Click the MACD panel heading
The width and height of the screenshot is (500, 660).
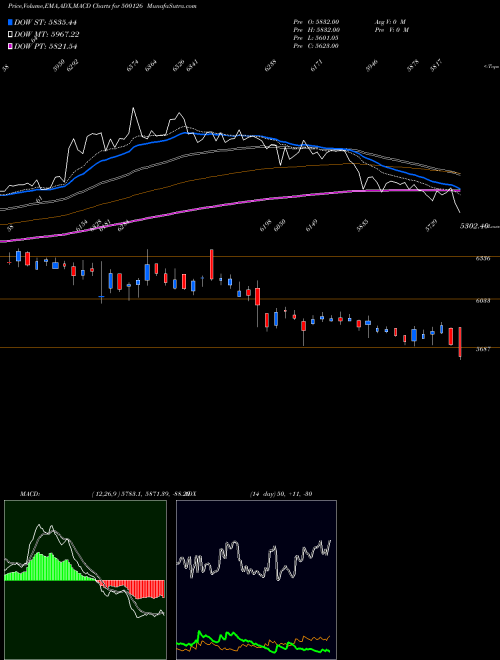point(30,494)
